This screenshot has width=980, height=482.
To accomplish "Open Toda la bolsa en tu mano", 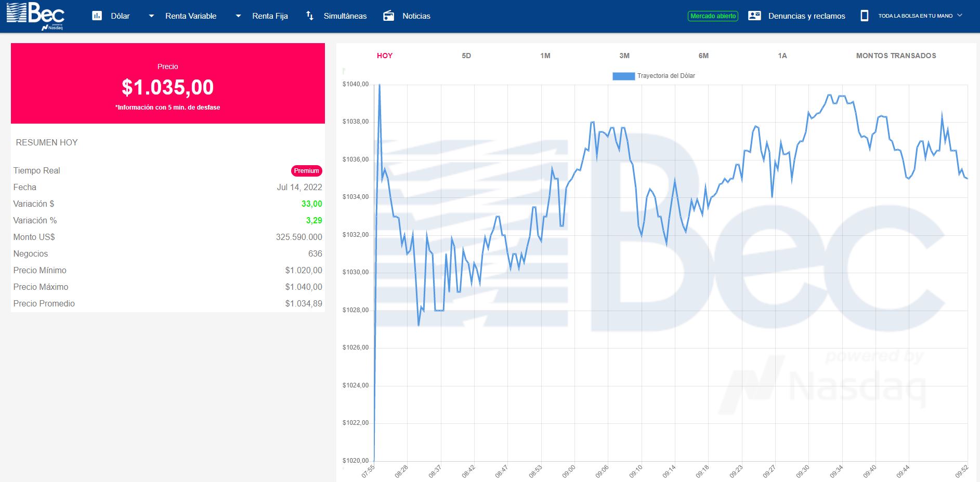I will pyautogui.click(x=916, y=16).
